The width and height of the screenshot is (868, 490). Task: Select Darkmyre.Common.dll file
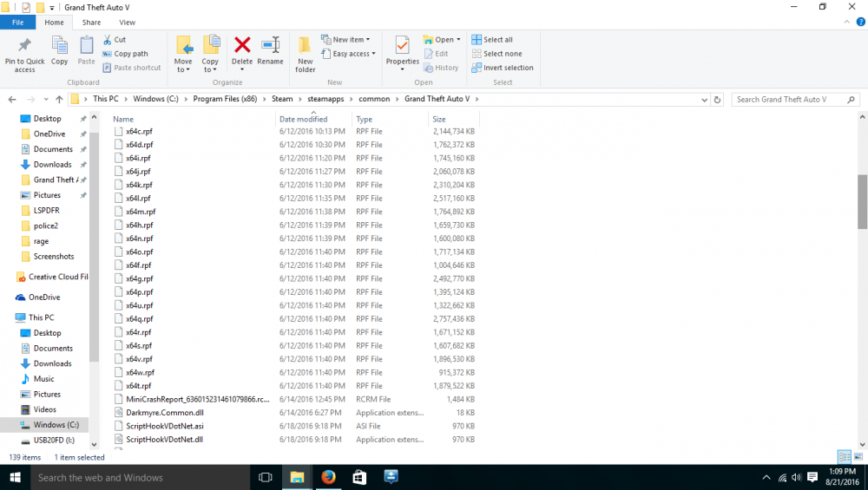click(164, 413)
